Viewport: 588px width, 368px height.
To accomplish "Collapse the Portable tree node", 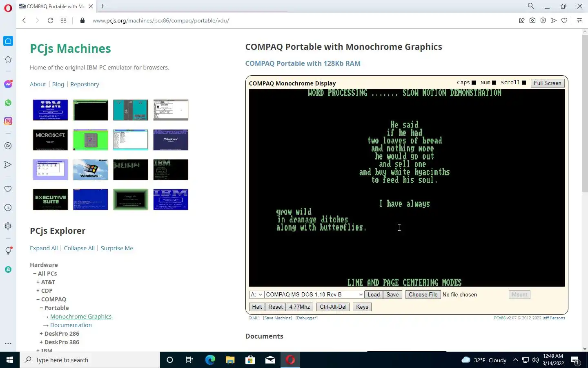I will click(41, 308).
